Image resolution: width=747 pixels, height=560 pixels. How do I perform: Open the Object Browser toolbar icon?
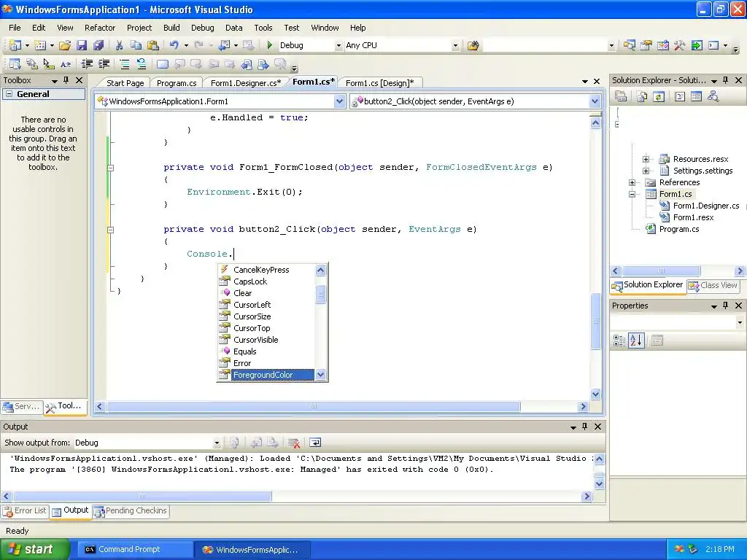pyautogui.click(x=662, y=45)
